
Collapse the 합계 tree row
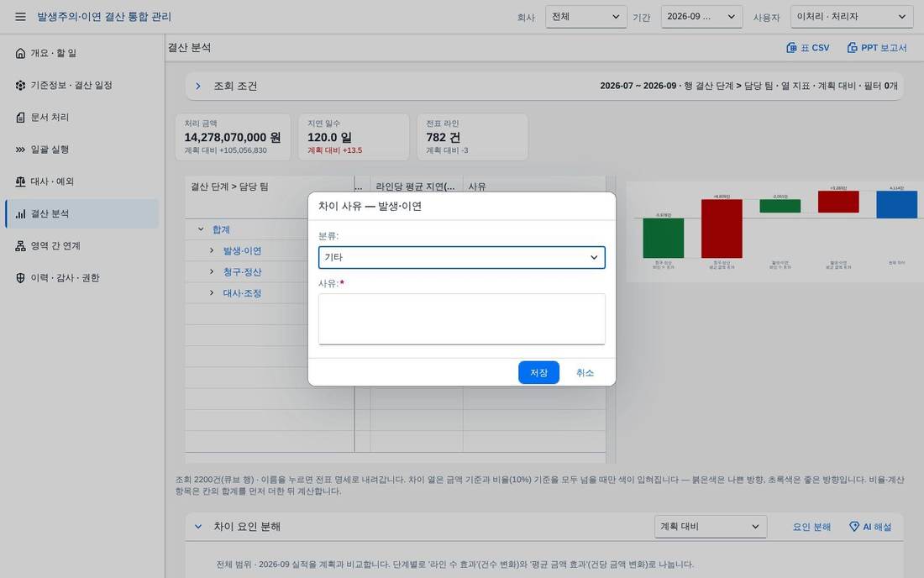201,229
